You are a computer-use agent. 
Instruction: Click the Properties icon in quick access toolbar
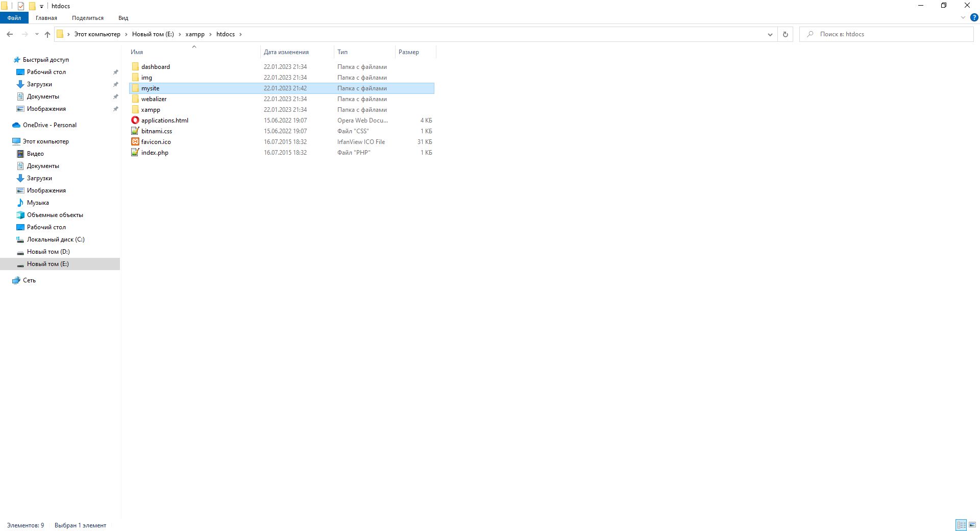tap(21, 6)
